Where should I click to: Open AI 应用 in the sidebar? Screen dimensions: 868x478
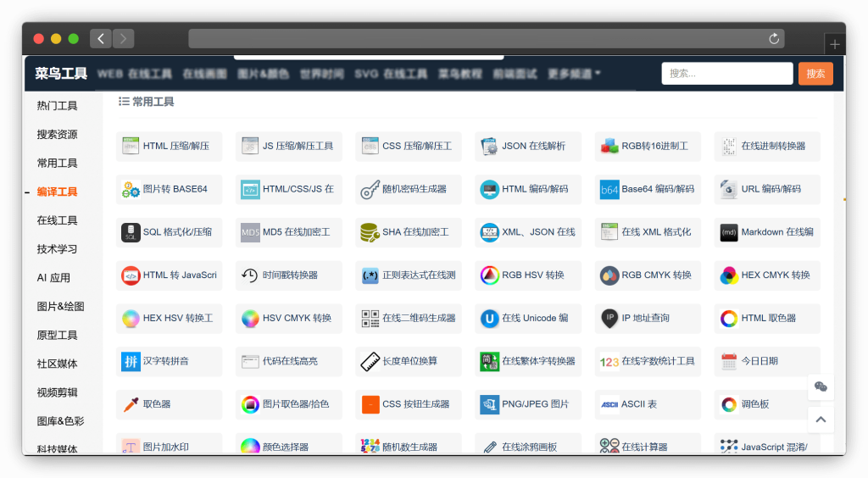coord(54,277)
